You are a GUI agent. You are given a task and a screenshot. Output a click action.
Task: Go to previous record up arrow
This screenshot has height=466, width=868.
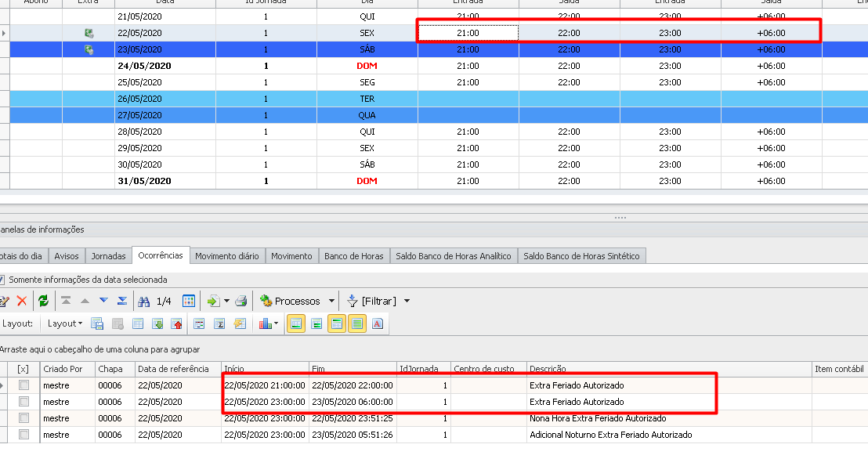coord(85,301)
